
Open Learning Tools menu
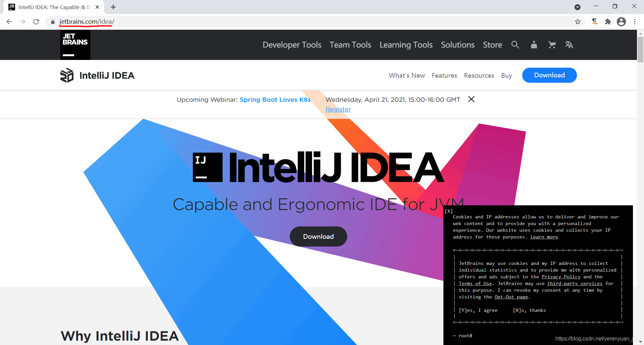point(406,45)
